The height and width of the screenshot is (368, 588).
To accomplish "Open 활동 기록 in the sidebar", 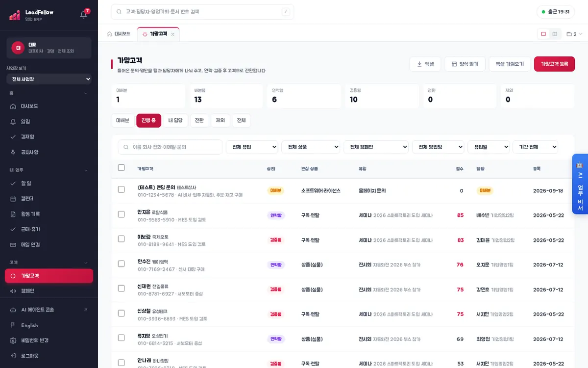I will point(49,214).
